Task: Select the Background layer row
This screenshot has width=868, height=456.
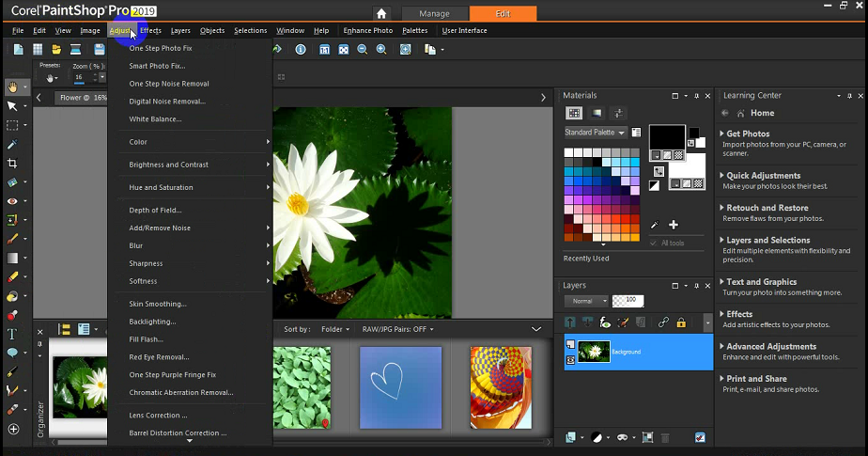Action: click(x=638, y=352)
